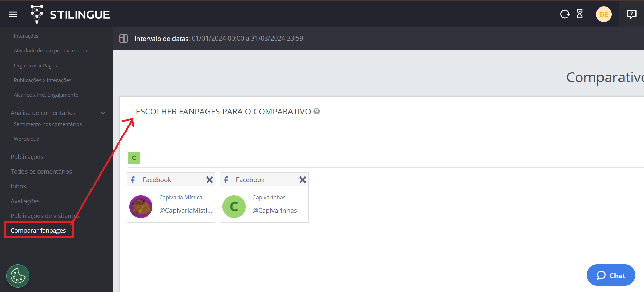Open the DE user avatar

[x=604, y=14]
